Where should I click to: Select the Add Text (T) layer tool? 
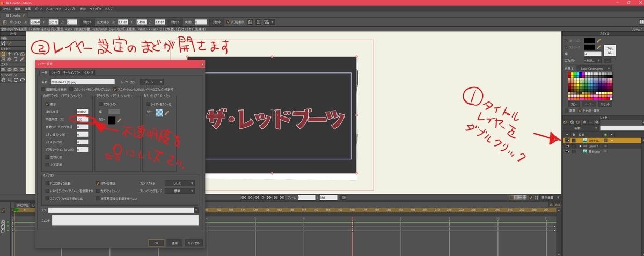pos(16,59)
